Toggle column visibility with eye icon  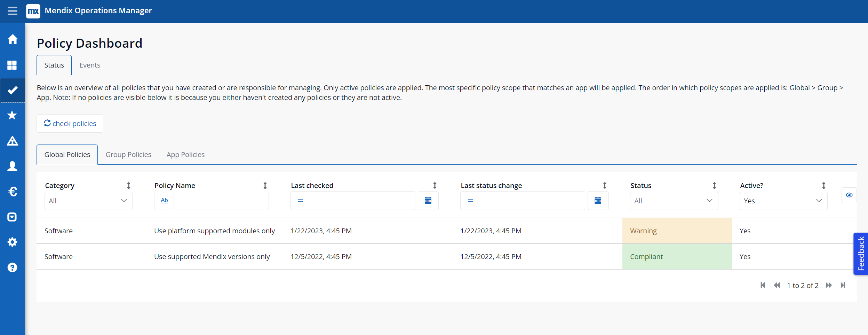849,195
